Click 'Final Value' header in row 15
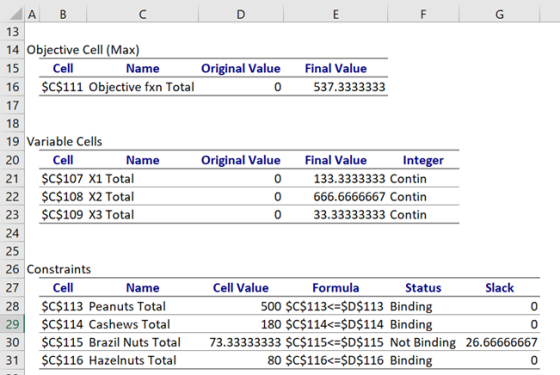The width and height of the screenshot is (560, 375). tap(336, 69)
